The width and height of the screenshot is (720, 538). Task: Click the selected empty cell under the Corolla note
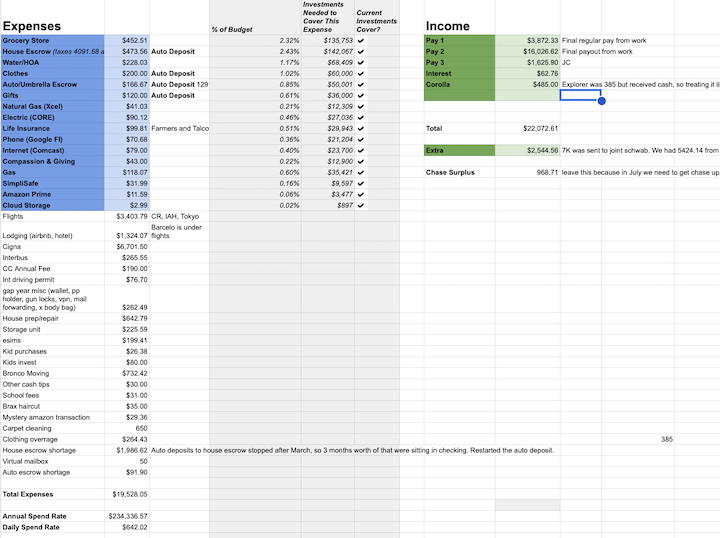(580, 95)
